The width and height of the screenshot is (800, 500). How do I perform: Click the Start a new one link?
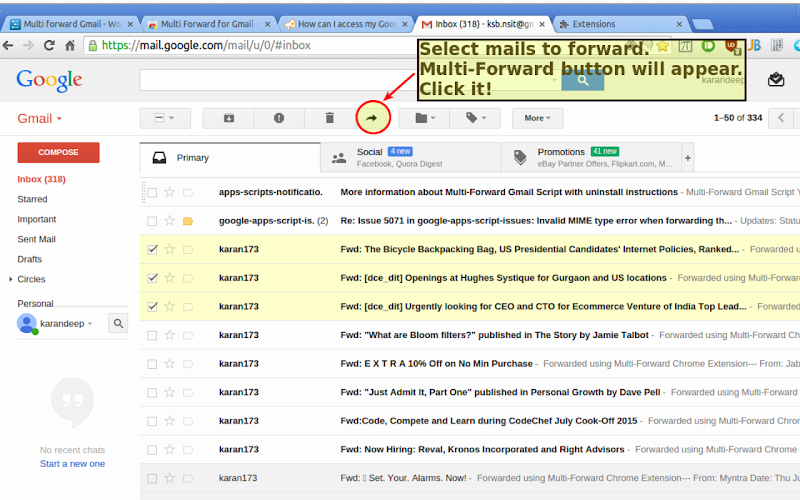(72, 464)
